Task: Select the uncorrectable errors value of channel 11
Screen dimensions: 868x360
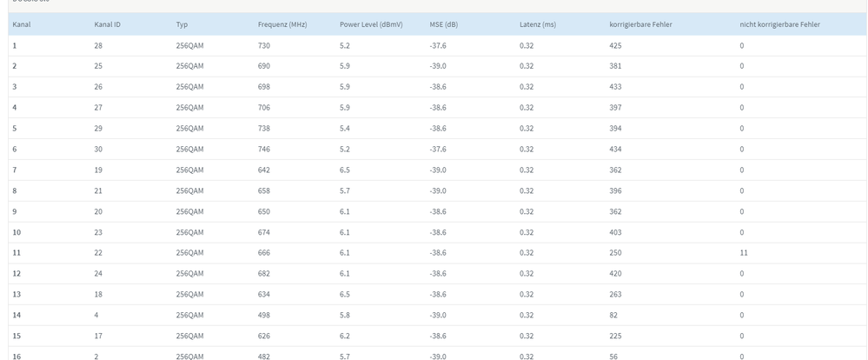Action: point(744,253)
